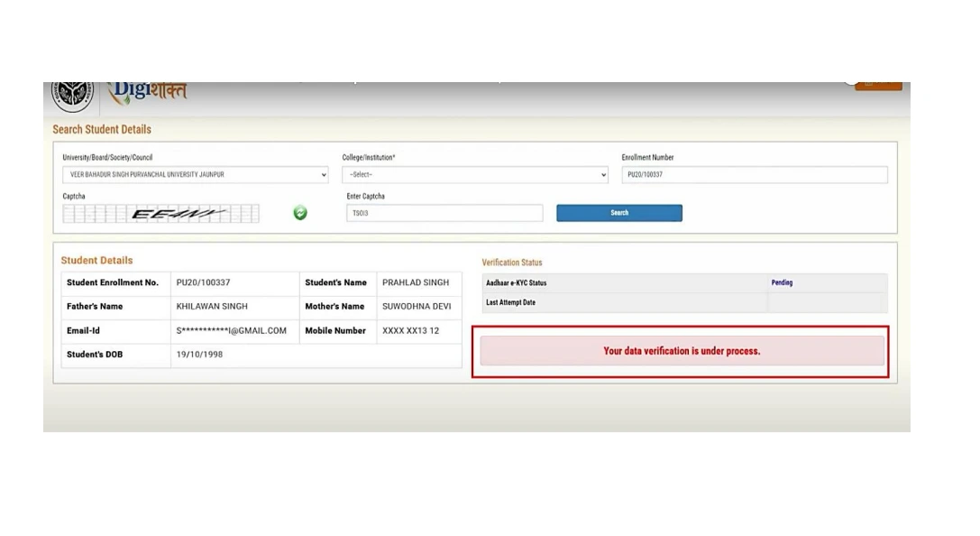Open the University/Board/Society/Council dropdown
Screen dimensions: 980x536
tap(196, 175)
